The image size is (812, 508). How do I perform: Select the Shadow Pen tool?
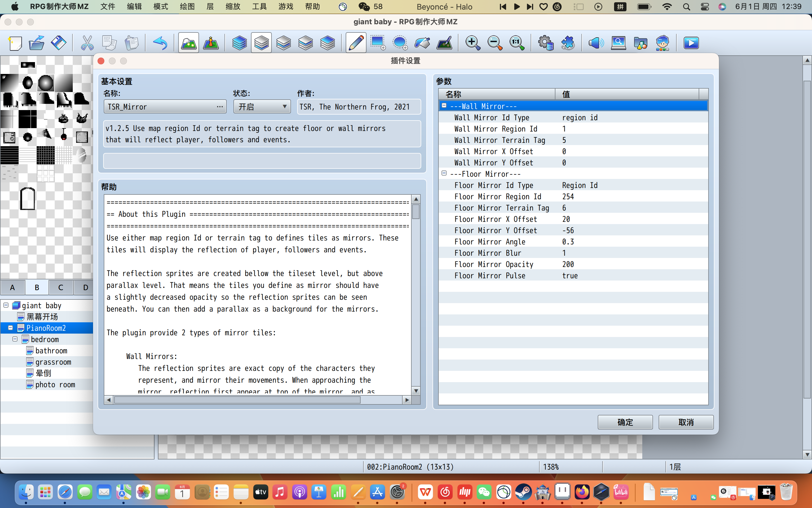click(444, 43)
